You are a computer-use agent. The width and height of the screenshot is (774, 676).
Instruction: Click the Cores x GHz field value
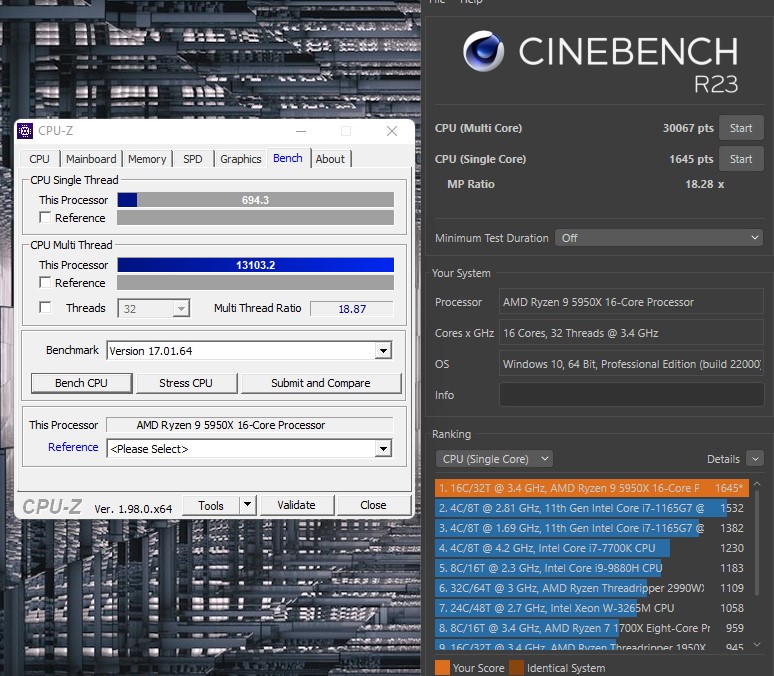(x=631, y=333)
